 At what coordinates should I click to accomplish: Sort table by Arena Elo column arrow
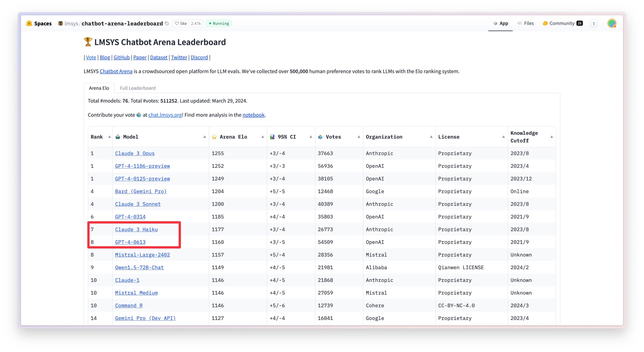click(263, 137)
